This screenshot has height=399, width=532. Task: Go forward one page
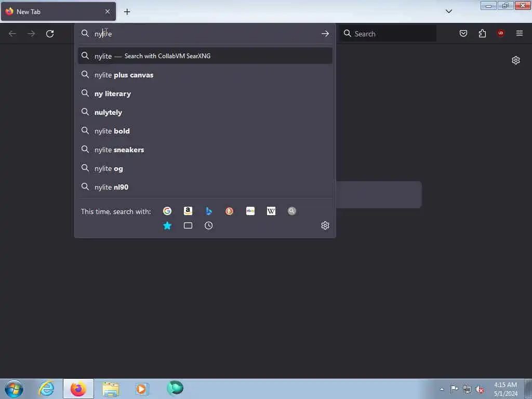click(31, 34)
